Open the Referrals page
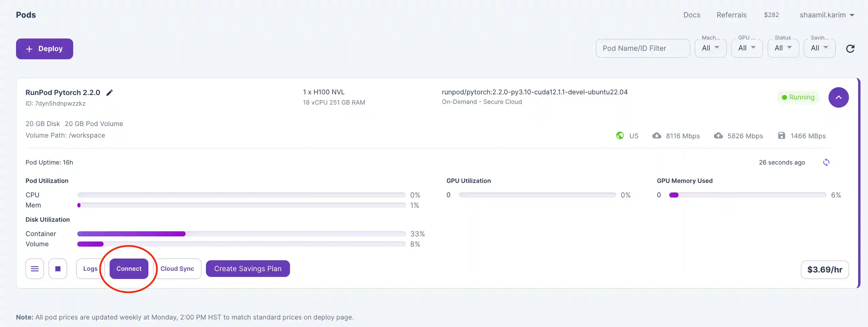The height and width of the screenshot is (327, 868). pos(732,15)
